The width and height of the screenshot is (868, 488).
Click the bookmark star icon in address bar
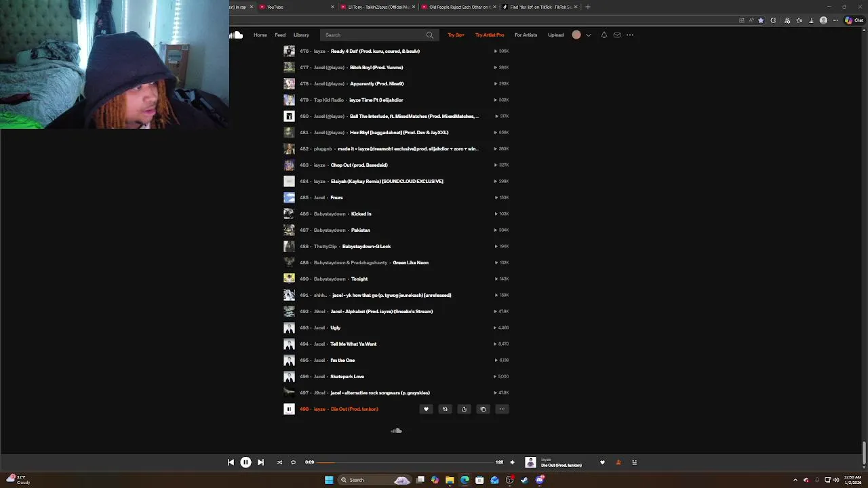click(x=760, y=20)
